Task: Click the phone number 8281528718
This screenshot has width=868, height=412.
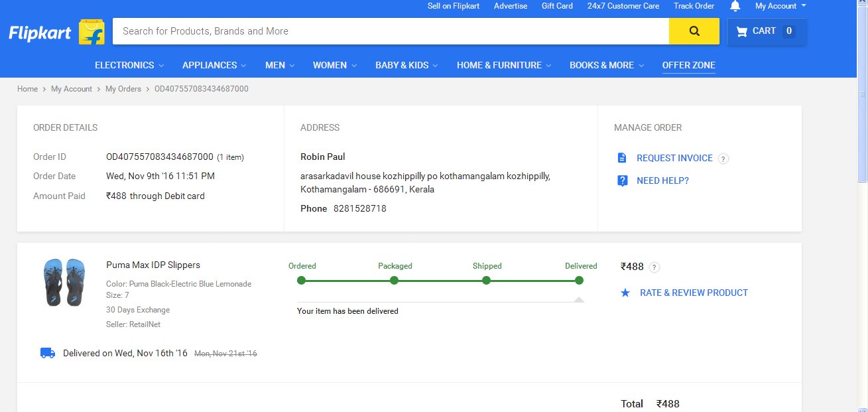Action: click(x=360, y=208)
